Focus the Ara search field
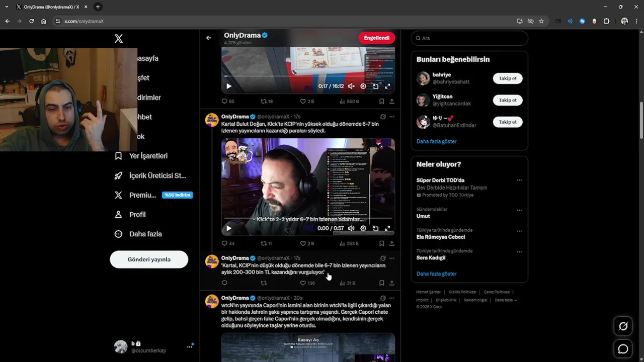The image size is (644, 362). tap(469, 38)
